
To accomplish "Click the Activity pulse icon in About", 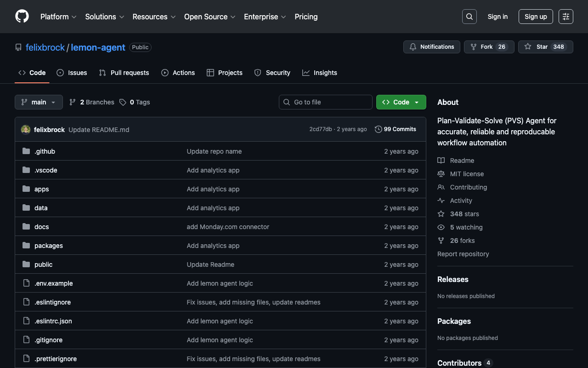I will [x=441, y=201].
